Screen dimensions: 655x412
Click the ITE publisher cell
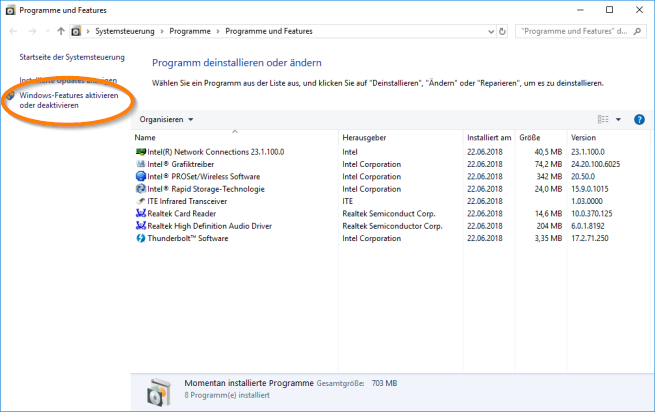pyautogui.click(x=348, y=201)
